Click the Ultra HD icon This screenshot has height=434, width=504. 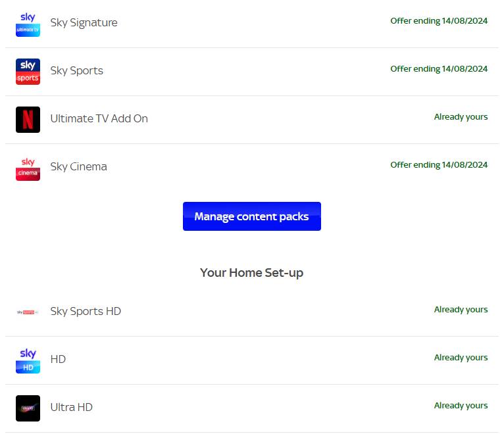(28, 408)
